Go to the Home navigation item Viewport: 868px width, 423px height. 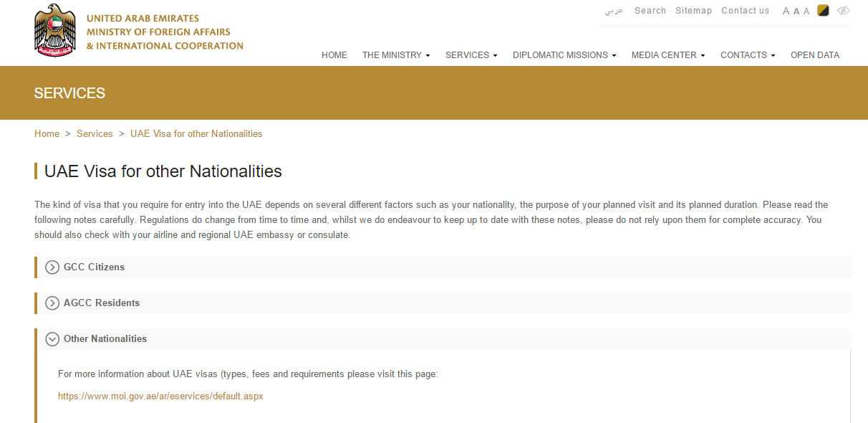pyautogui.click(x=334, y=55)
